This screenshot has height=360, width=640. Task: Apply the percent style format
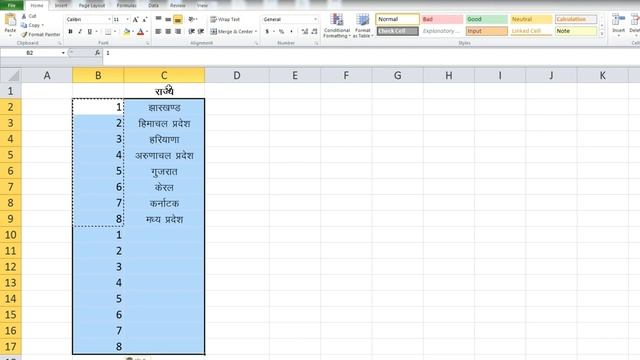[x=281, y=31]
